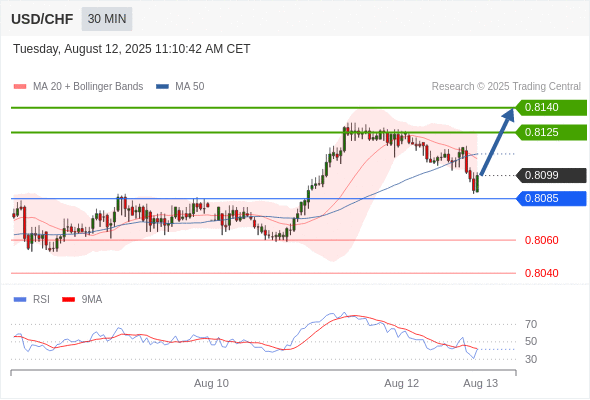The height and width of the screenshot is (400, 590).
Task: Select the MA 20 + Bollinger Bands legend swatch
Action: 20,87
